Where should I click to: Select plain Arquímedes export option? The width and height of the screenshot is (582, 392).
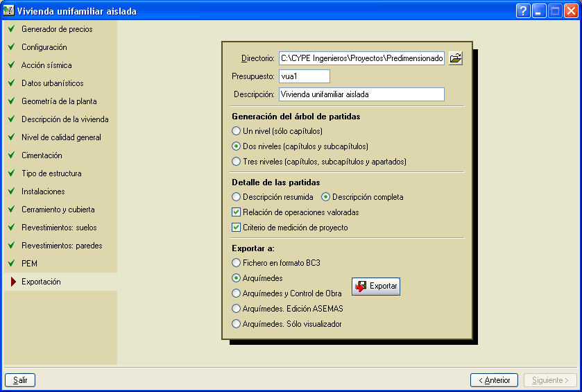(x=257, y=278)
